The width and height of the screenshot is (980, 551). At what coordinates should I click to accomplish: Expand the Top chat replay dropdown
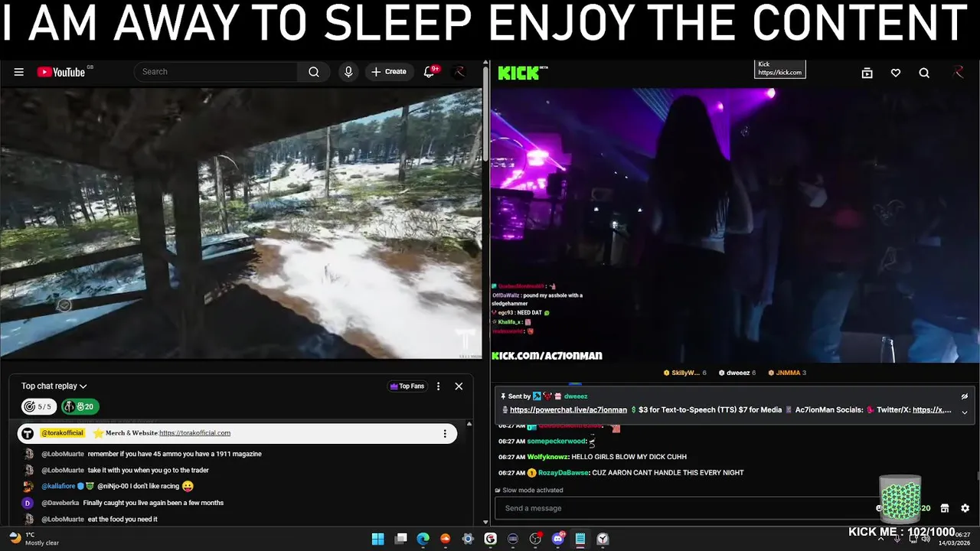point(54,386)
